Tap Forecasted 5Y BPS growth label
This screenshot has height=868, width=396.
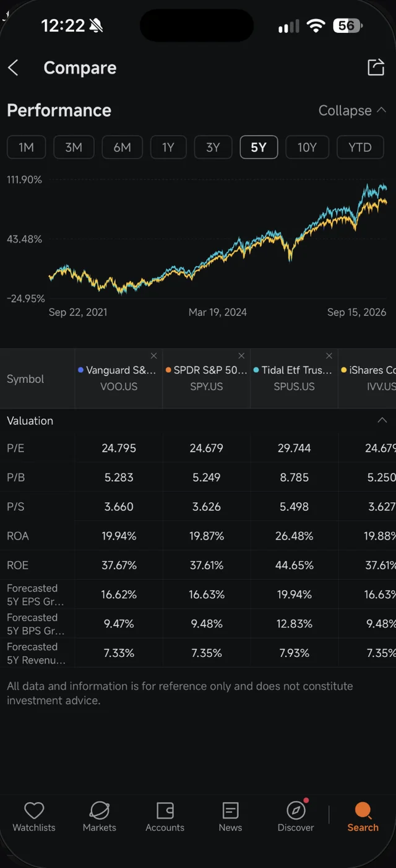[x=35, y=624]
